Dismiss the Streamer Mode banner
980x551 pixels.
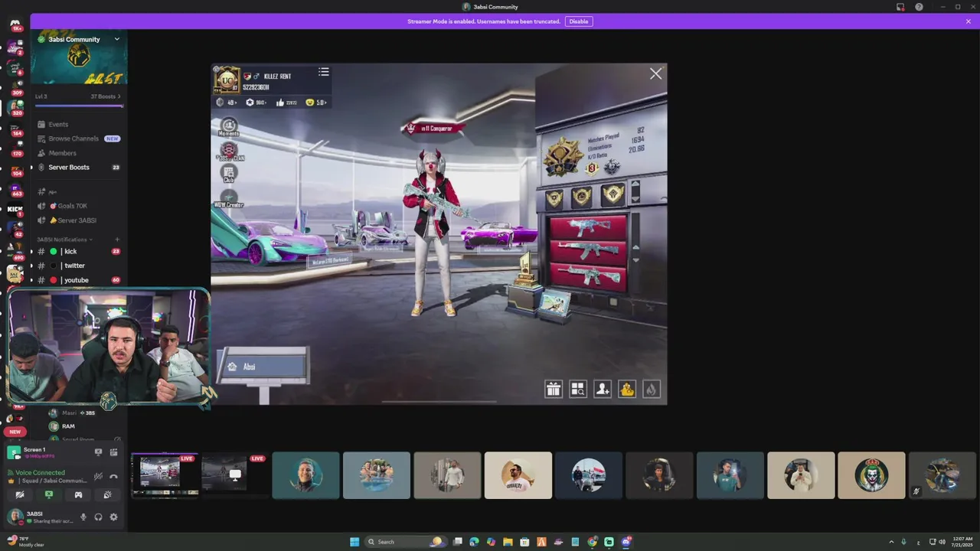[x=969, y=21]
